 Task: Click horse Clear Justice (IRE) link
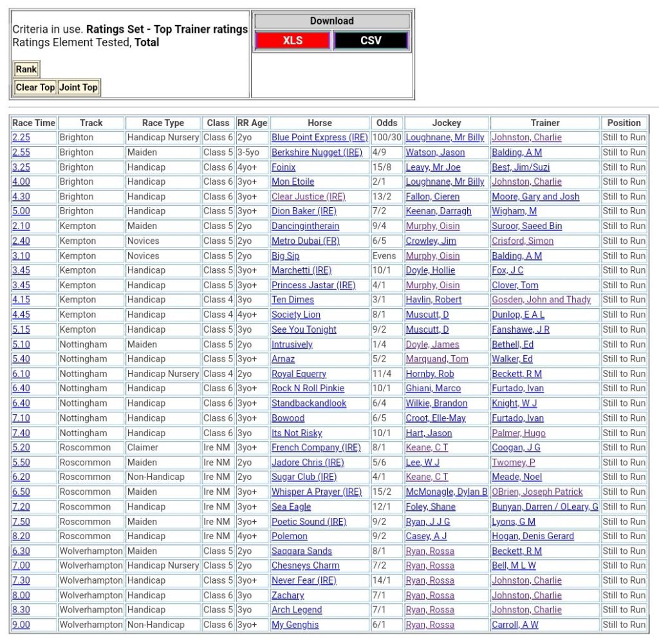(308, 197)
